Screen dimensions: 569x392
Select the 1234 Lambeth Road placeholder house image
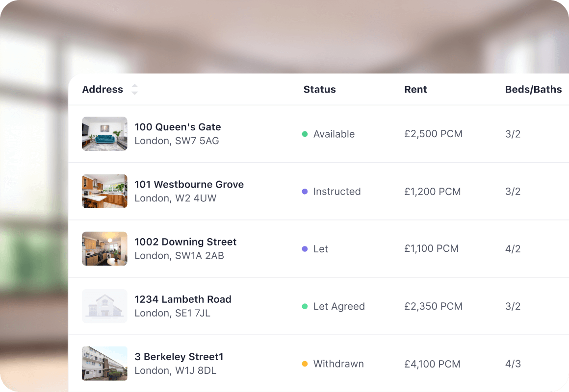pyautogui.click(x=104, y=306)
